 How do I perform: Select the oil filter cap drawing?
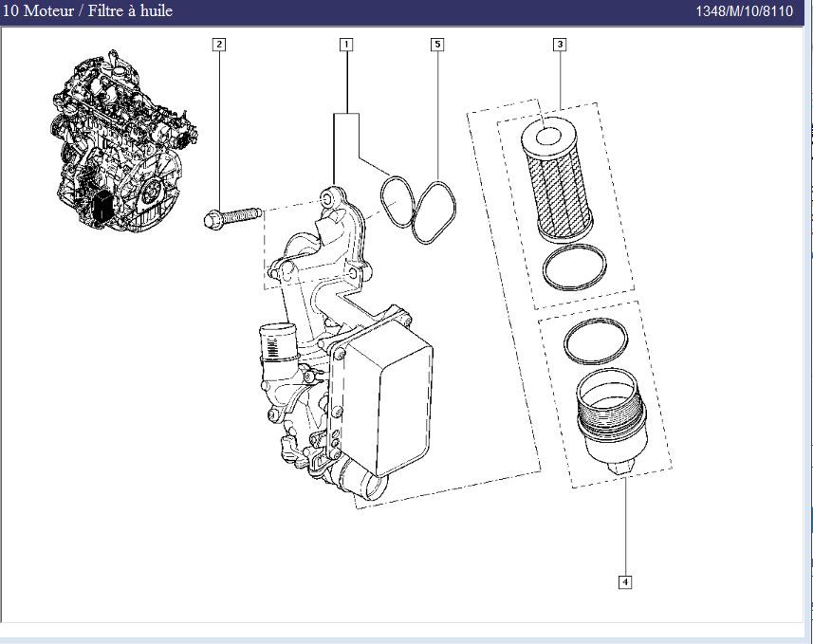pos(611,421)
